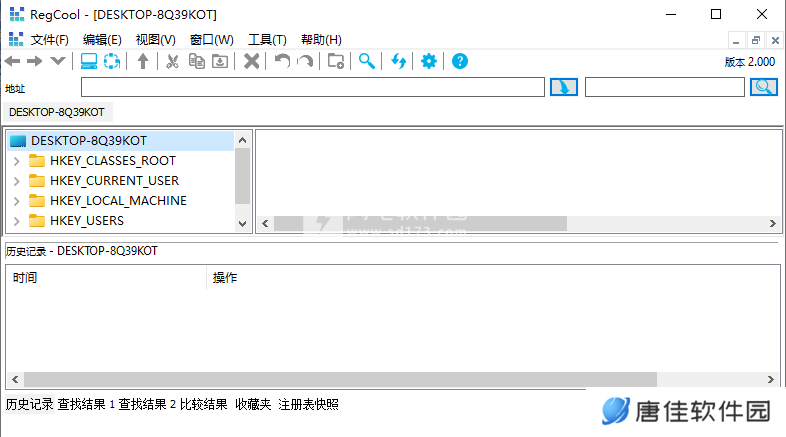Close the inner document window
The width and height of the screenshot is (786, 437).
(x=775, y=40)
